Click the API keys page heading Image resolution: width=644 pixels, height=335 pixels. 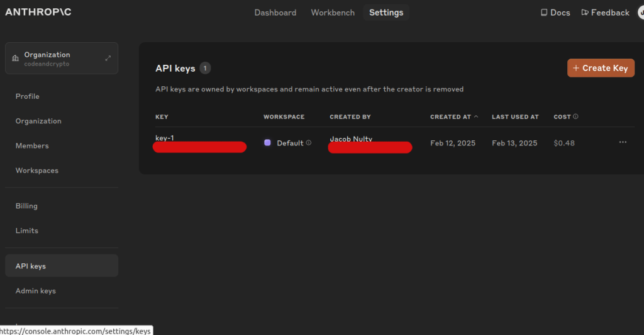pos(175,68)
